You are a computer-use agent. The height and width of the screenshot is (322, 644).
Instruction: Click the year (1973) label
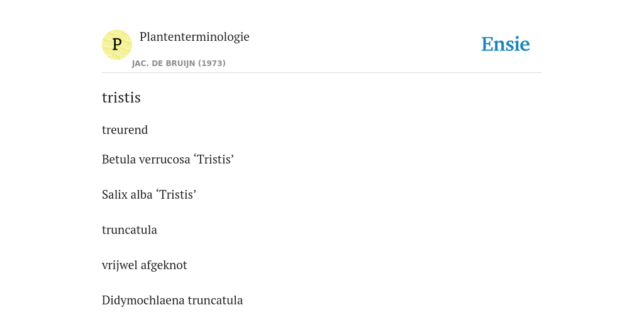212,64
